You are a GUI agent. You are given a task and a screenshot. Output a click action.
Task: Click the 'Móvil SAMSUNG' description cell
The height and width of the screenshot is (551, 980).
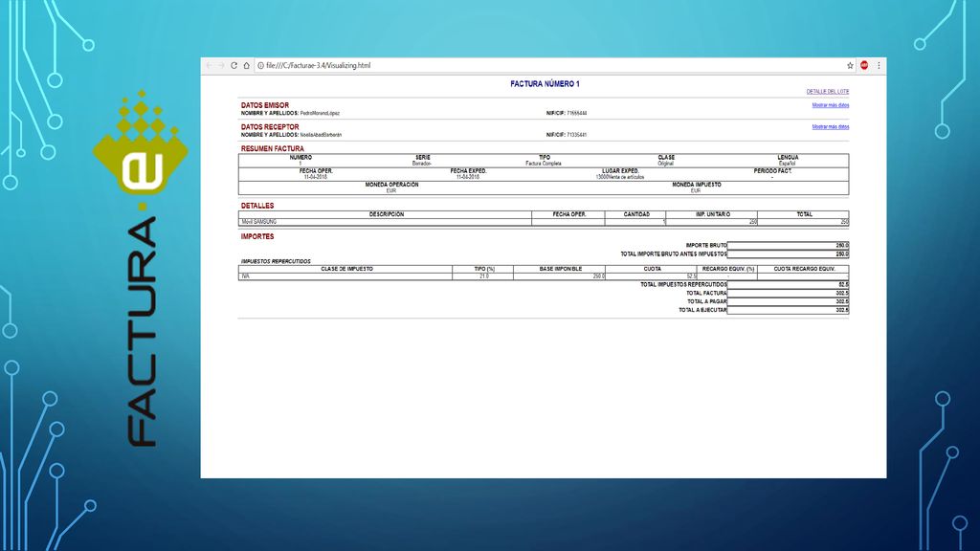click(385, 222)
